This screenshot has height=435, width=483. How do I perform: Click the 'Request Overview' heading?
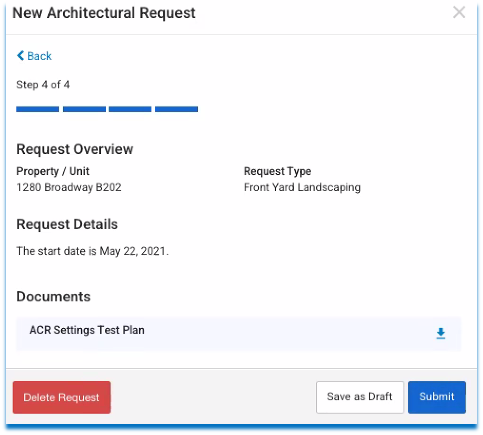(x=75, y=149)
